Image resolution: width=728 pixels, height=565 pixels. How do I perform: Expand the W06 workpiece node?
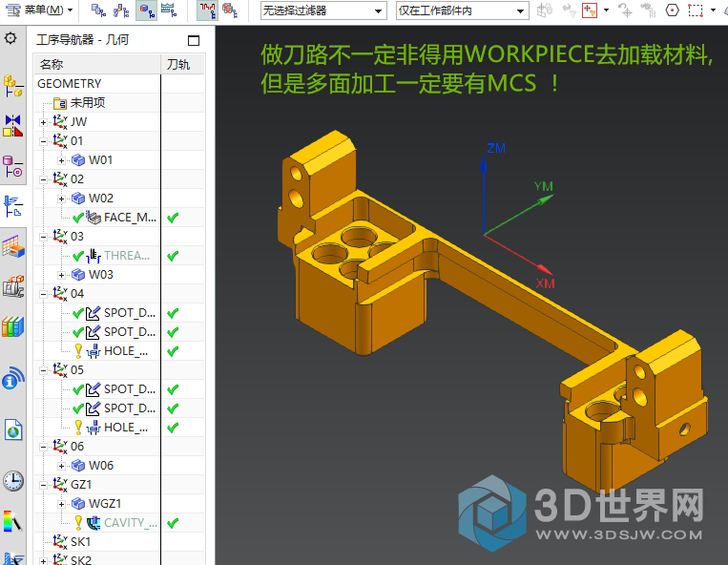point(61,466)
